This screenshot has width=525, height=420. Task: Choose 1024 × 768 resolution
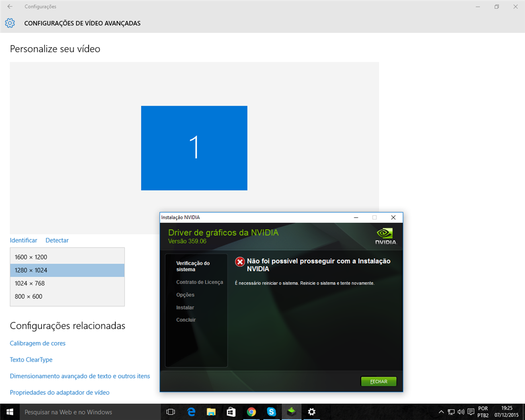67,284
